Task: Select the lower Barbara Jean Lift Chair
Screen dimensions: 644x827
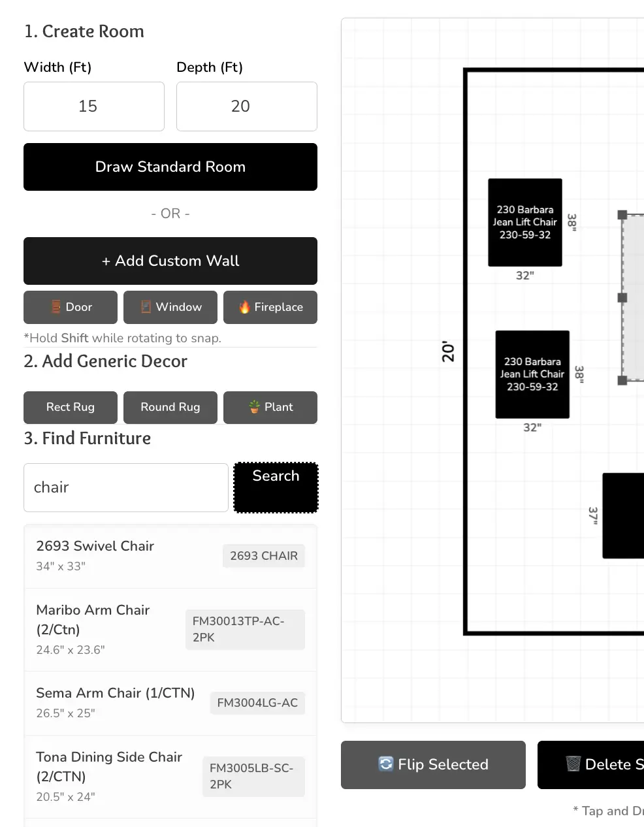Action: (x=532, y=374)
